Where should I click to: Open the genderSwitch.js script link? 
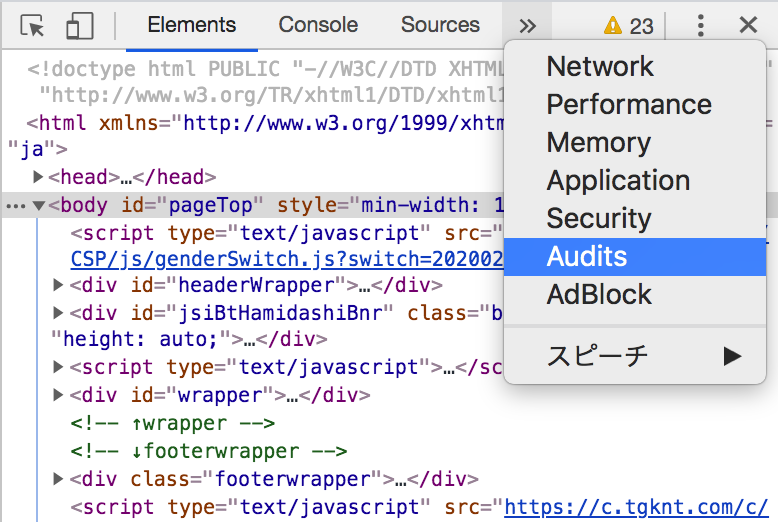287,259
